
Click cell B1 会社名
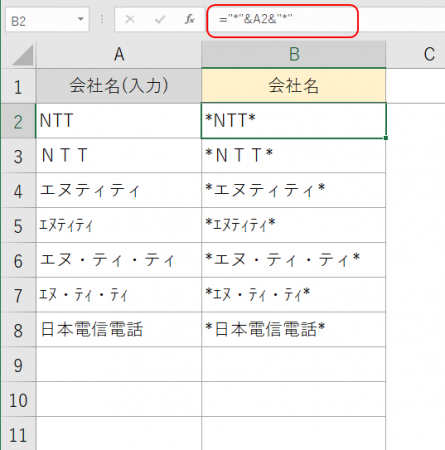coord(293,86)
